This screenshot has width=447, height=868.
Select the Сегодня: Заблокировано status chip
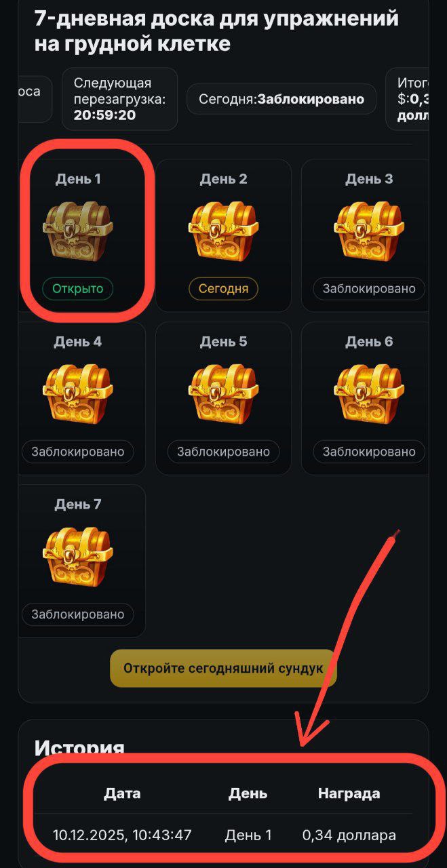click(x=281, y=99)
